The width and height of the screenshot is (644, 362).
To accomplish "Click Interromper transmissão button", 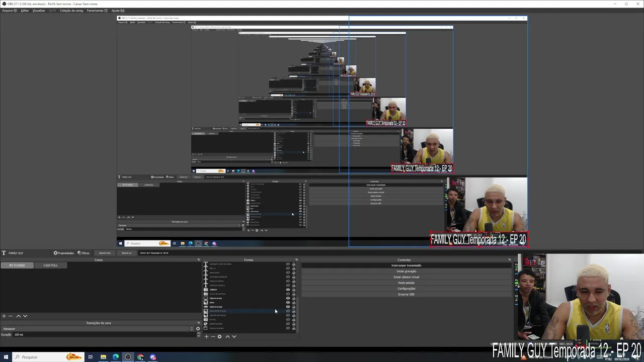I will point(407,265).
